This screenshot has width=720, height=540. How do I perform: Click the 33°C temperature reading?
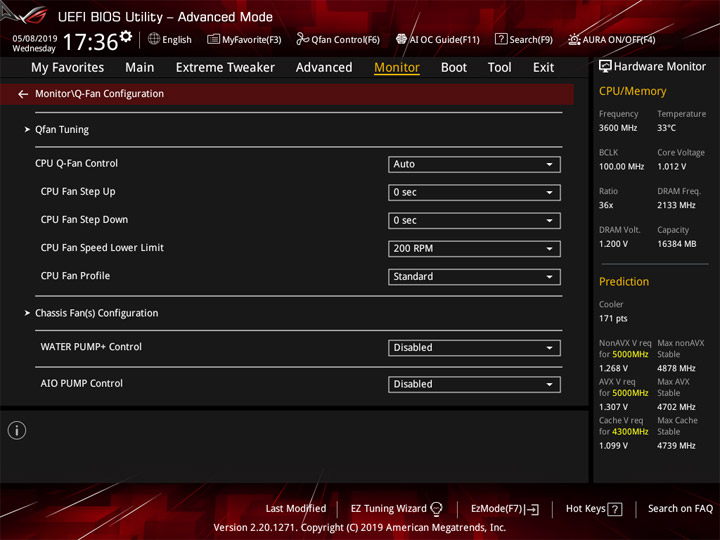666,128
